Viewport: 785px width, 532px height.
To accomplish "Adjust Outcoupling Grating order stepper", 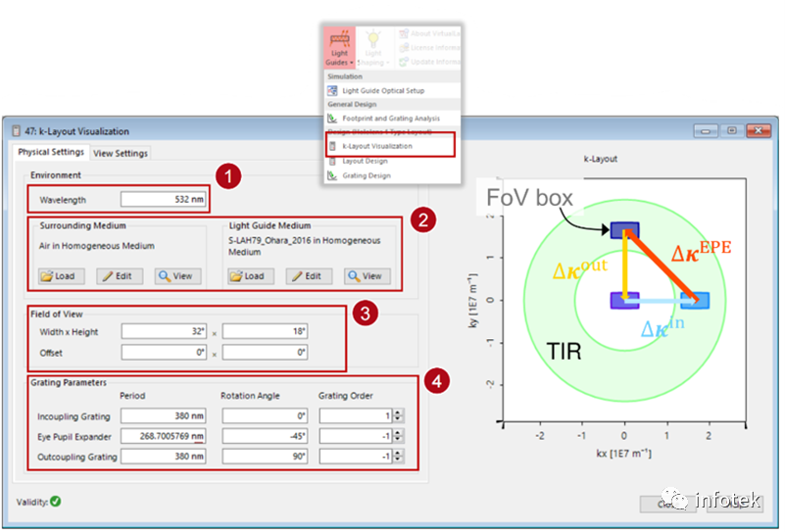I will (x=398, y=457).
